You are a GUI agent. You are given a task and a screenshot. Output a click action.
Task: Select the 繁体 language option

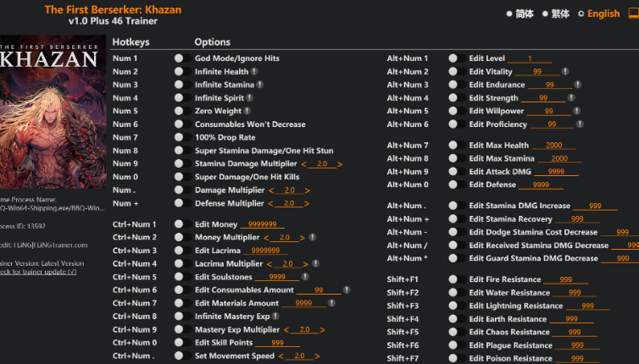point(555,14)
